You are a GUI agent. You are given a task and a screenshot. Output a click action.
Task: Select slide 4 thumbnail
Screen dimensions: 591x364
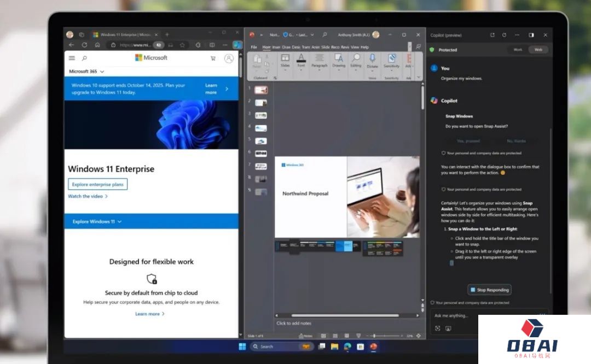[x=261, y=128]
